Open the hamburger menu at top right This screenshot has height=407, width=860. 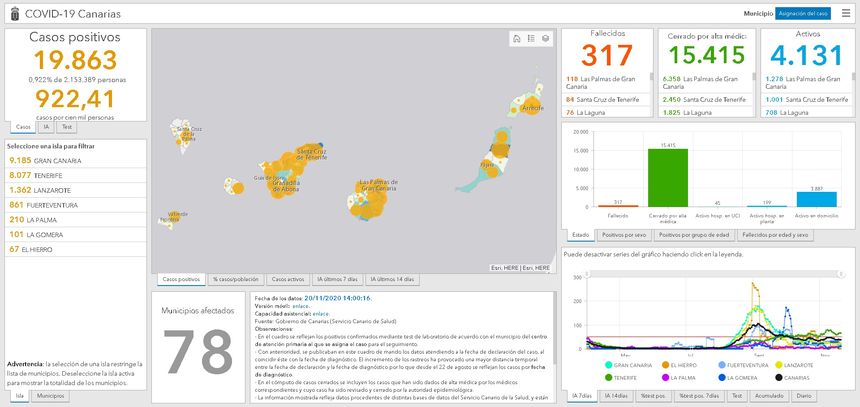[846, 14]
